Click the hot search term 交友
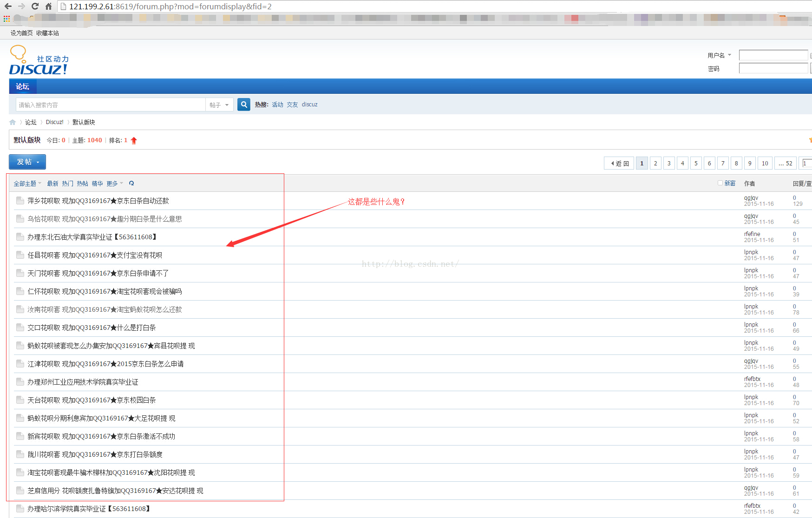This screenshot has height=518, width=812. (x=293, y=105)
